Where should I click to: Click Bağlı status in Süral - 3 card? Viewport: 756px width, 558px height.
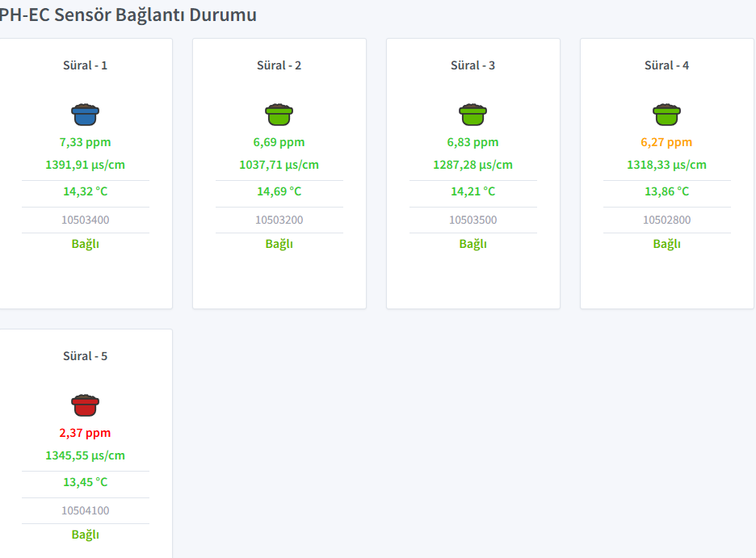[472, 244]
